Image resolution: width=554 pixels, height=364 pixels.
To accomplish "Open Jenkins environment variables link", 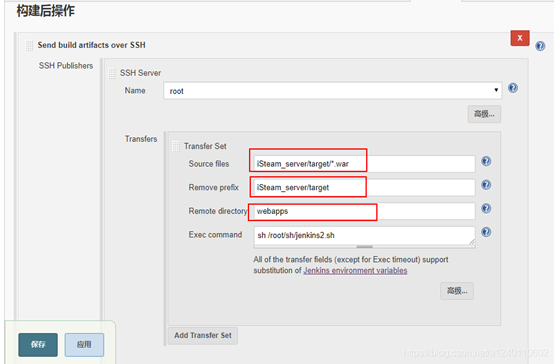I will pyautogui.click(x=355, y=271).
